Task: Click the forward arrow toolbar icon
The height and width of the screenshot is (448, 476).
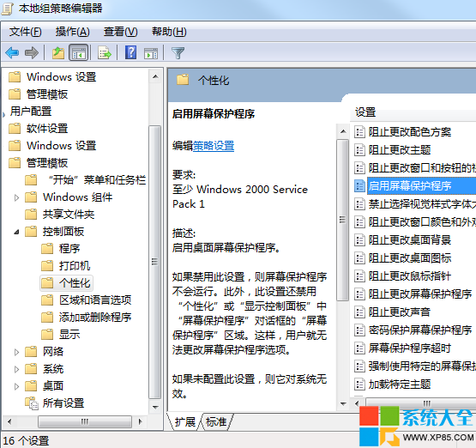Action: [x=32, y=53]
